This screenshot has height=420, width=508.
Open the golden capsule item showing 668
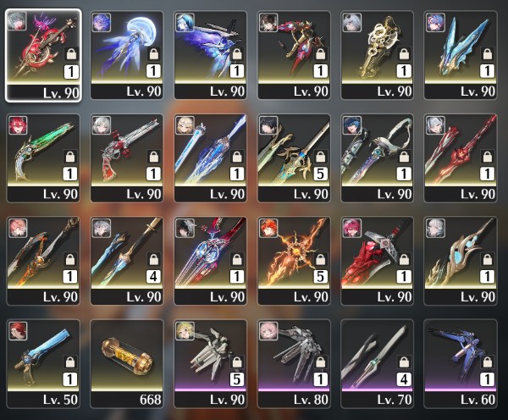127,363
